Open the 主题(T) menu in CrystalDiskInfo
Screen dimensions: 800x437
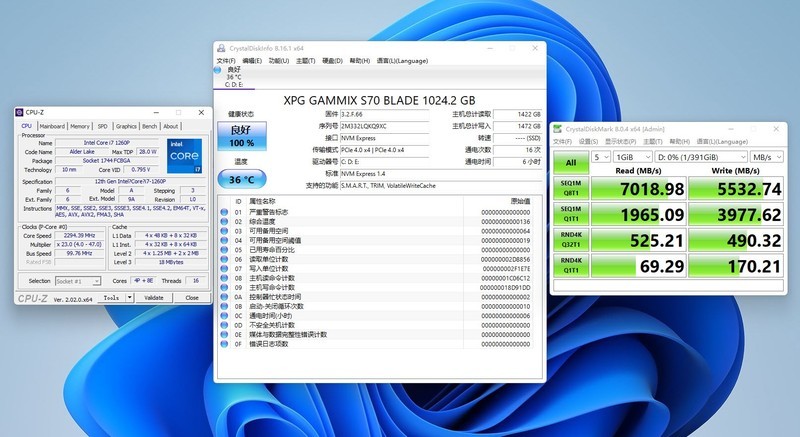[x=306, y=61]
